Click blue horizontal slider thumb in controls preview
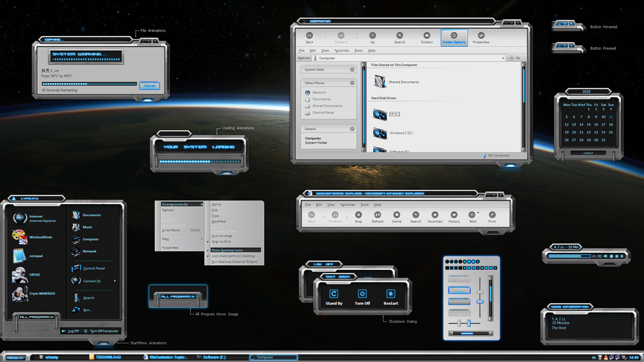 pyautogui.click(x=468, y=323)
